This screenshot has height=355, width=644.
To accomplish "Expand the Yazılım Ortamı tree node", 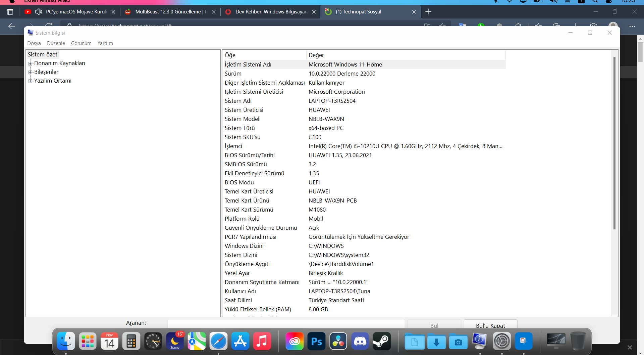I will pos(30,81).
